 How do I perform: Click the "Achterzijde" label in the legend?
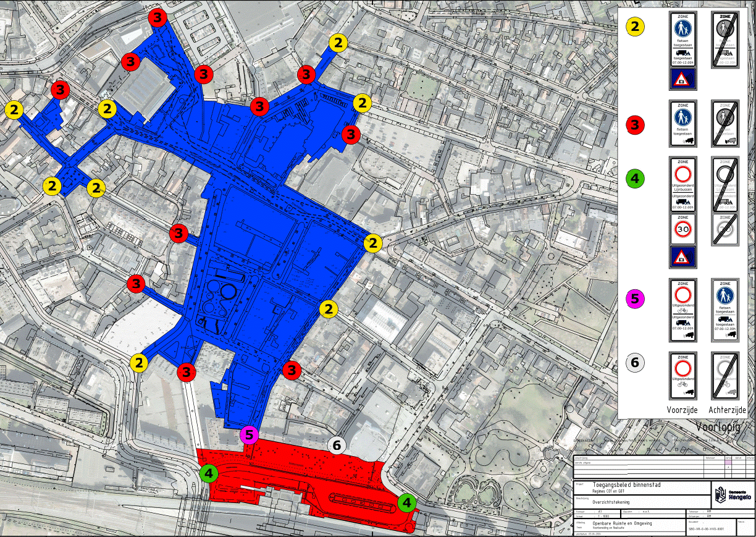726,410
